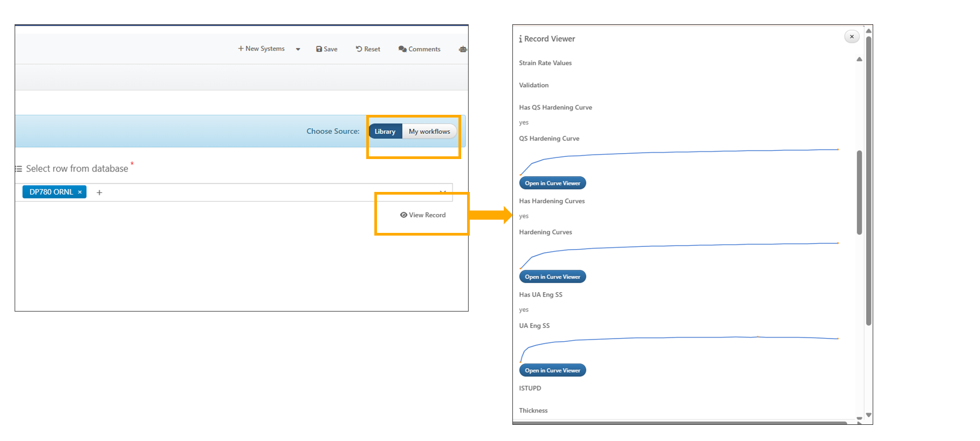Open Hardening Curves in Curve Viewer
This screenshot has height=441, width=980.
[x=552, y=277]
